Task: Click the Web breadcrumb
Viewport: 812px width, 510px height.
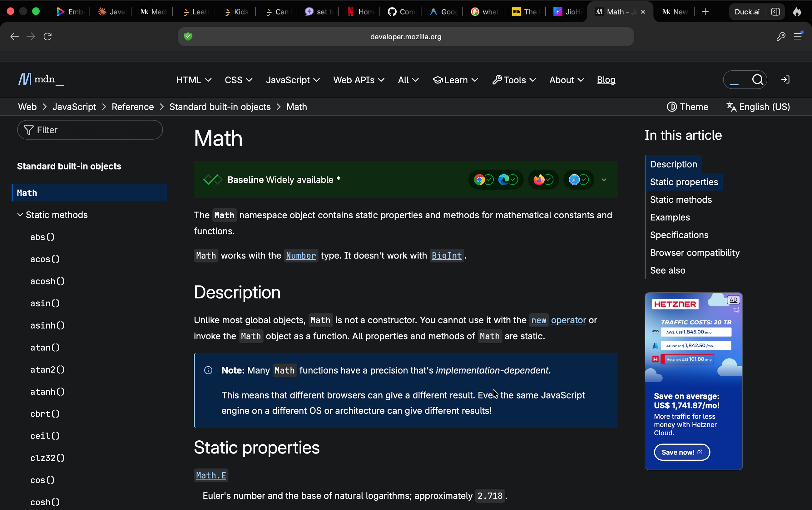Action: (x=27, y=107)
